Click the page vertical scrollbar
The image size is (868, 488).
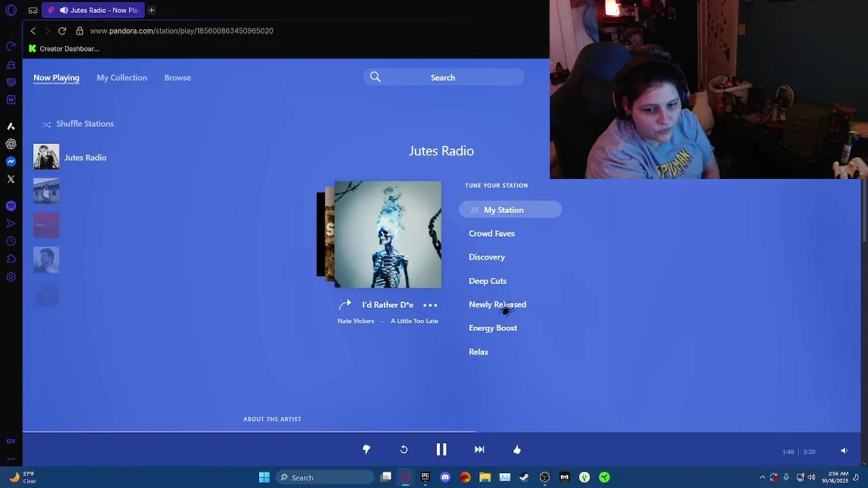coord(864,211)
